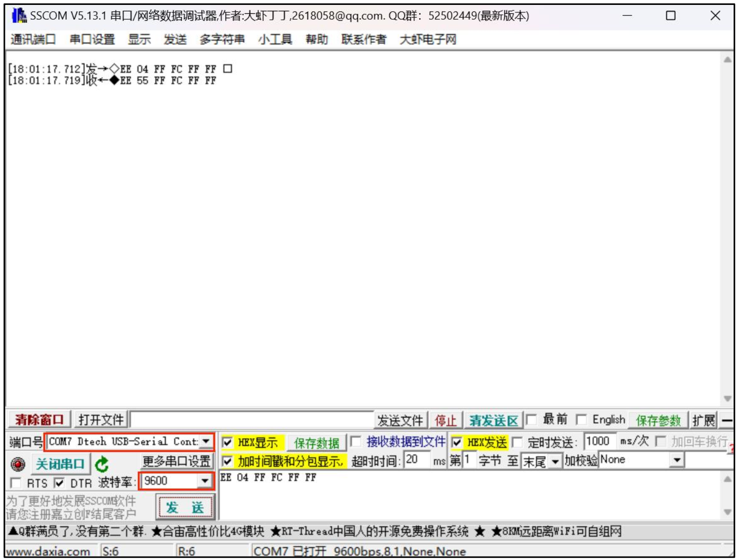
Task: Click the send box scroll-up arrow
Action: pyautogui.click(x=727, y=479)
